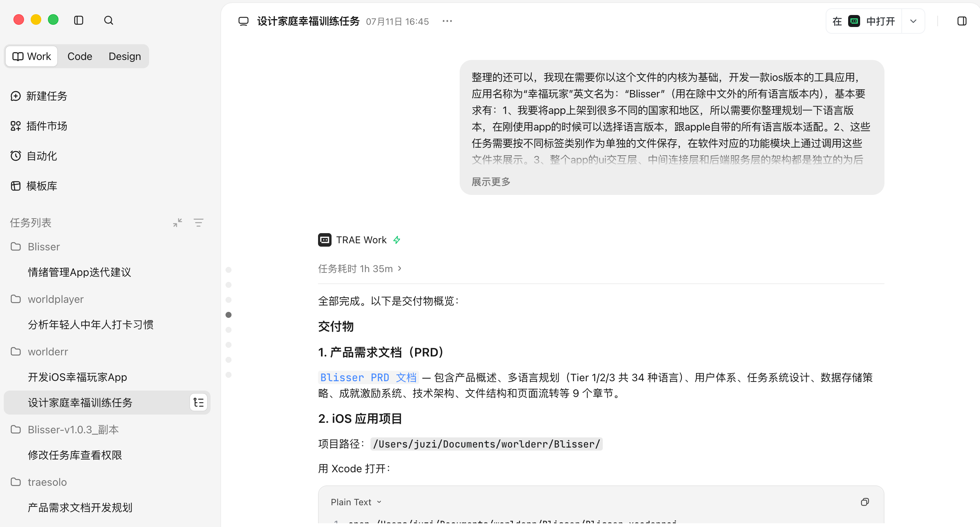Copy the code block contents
Screen dimensions: 980x527
[x=865, y=502]
